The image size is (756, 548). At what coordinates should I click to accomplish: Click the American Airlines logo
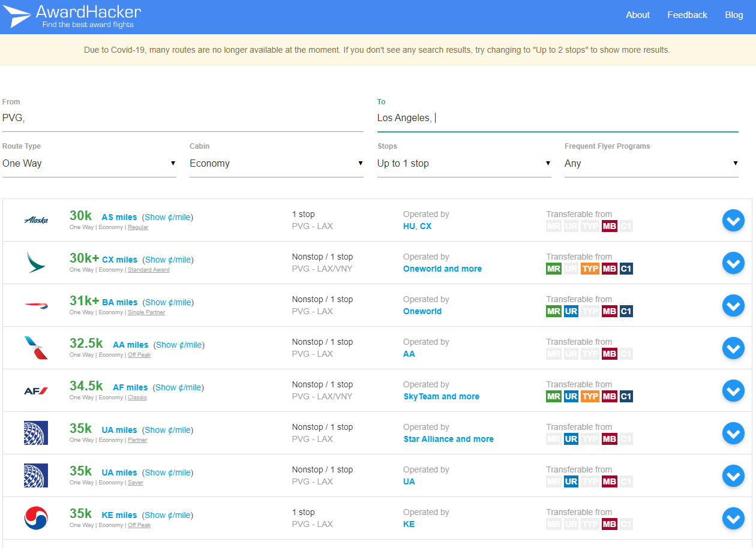tap(36, 348)
